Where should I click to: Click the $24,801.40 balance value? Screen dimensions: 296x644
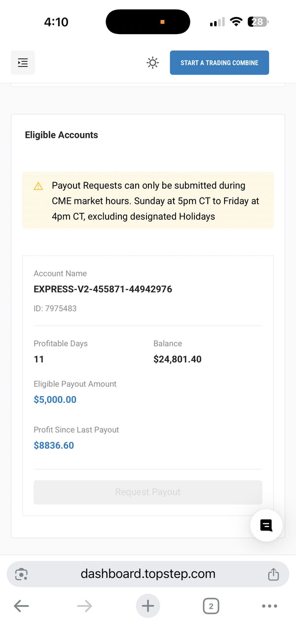click(x=177, y=360)
